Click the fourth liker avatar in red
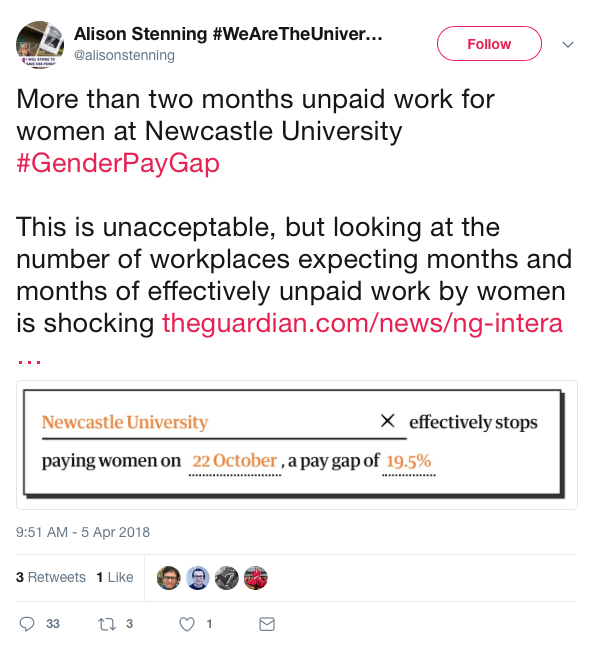Viewport: 604px width, 663px height. coord(255,578)
